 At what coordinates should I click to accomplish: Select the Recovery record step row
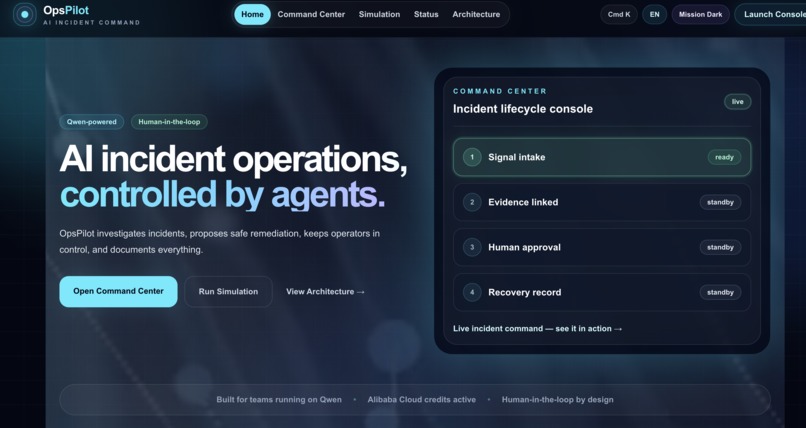pos(602,292)
